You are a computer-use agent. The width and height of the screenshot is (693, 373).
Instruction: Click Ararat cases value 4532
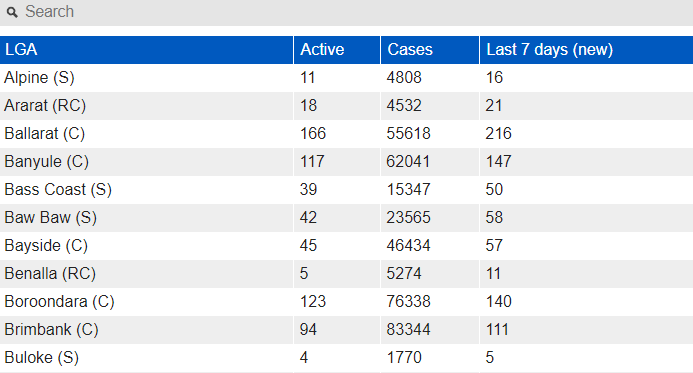tap(404, 106)
